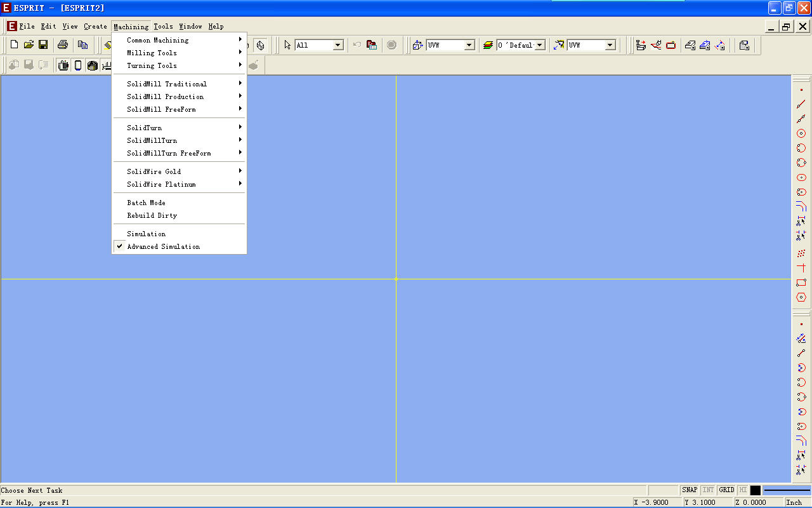Toggle HI mode in status bar
This screenshot has width=812, height=508.
(x=743, y=490)
